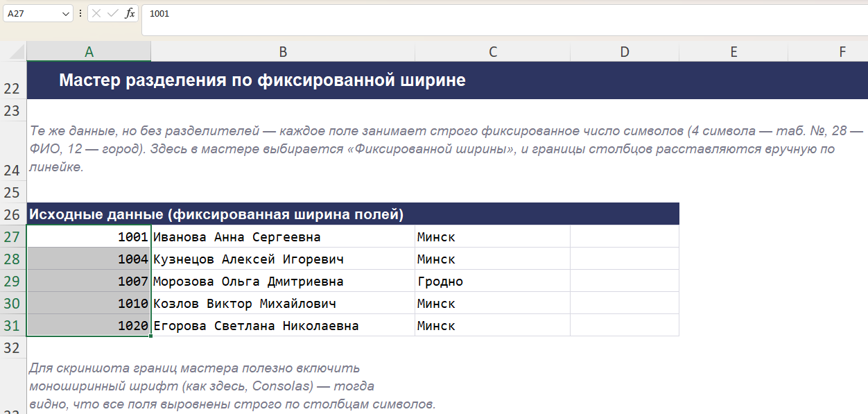
Task: Click 'Минск' in the Кузнецов row
Action: click(x=492, y=259)
